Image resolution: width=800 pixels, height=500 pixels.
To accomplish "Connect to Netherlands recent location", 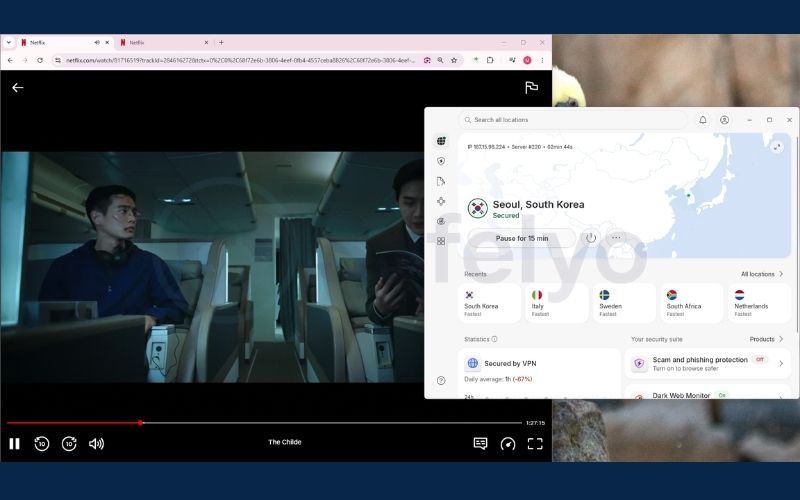I will pos(759,304).
